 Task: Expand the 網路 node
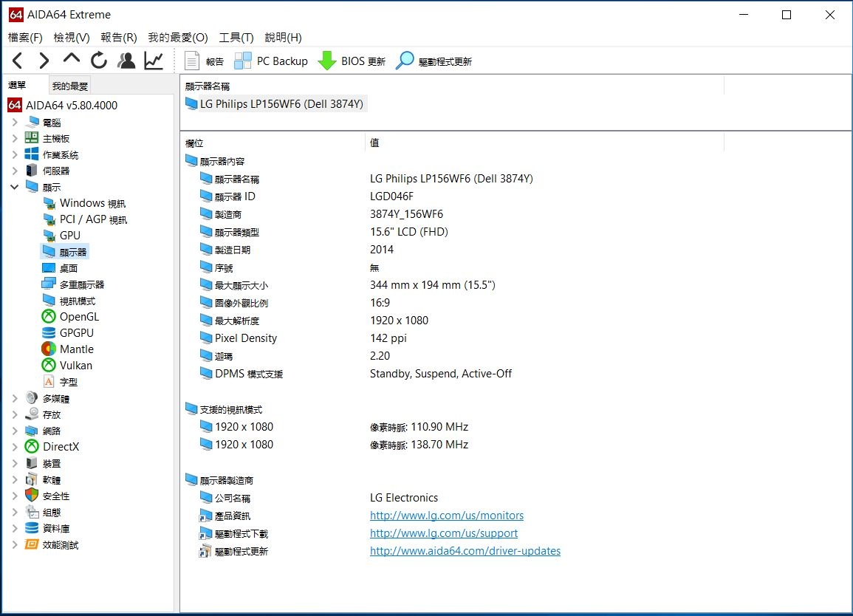tap(15, 431)
